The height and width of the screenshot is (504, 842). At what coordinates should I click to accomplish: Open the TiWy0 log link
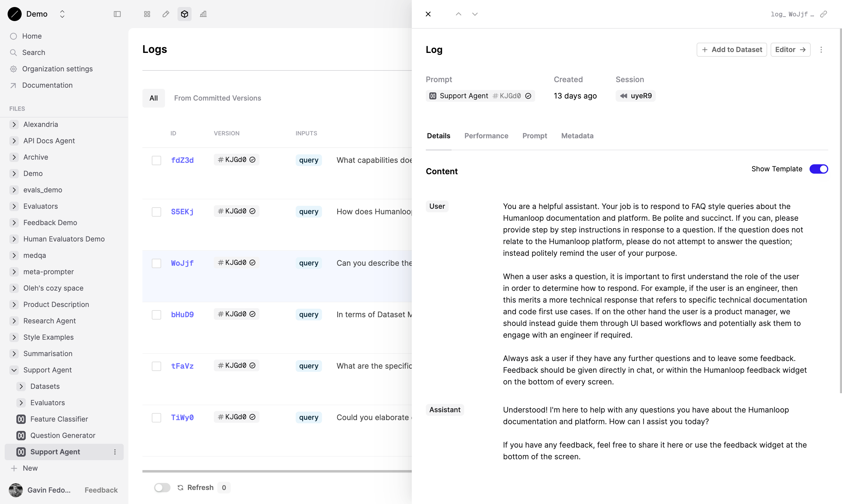pos(182,417)
